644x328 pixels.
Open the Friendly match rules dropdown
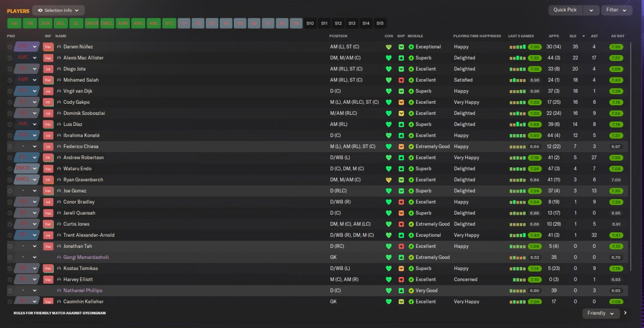coord(601,313)
